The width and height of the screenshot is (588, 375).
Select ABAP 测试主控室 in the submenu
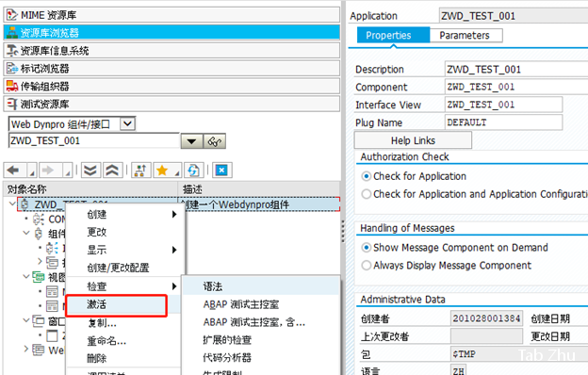[261, 304]
